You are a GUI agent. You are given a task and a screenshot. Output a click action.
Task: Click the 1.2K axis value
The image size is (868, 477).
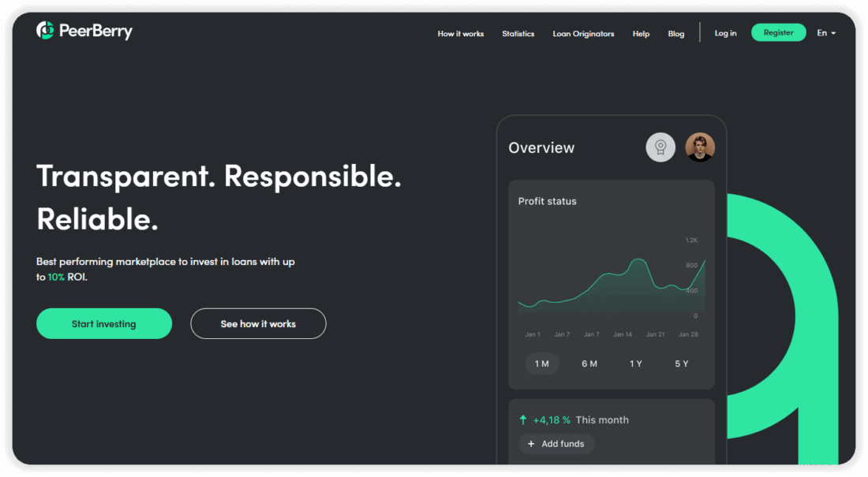[x=691, y=240]
